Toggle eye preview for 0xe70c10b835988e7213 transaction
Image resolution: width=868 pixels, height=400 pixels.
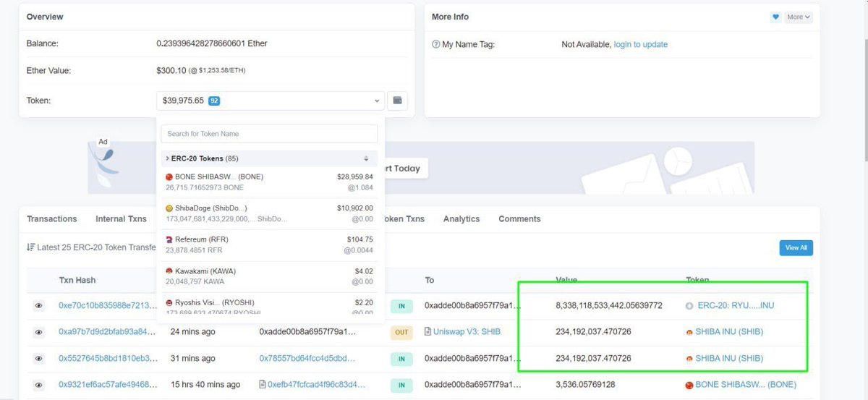[x=39, y=306]
